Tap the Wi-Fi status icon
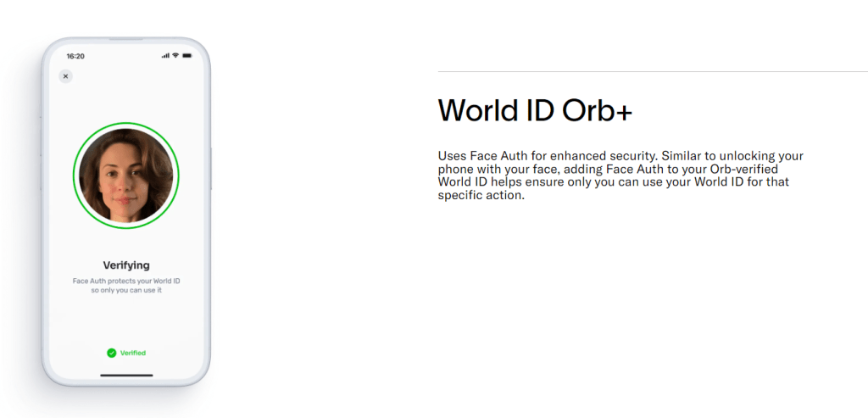Screen dimensions: 868x418 [175, 56]
